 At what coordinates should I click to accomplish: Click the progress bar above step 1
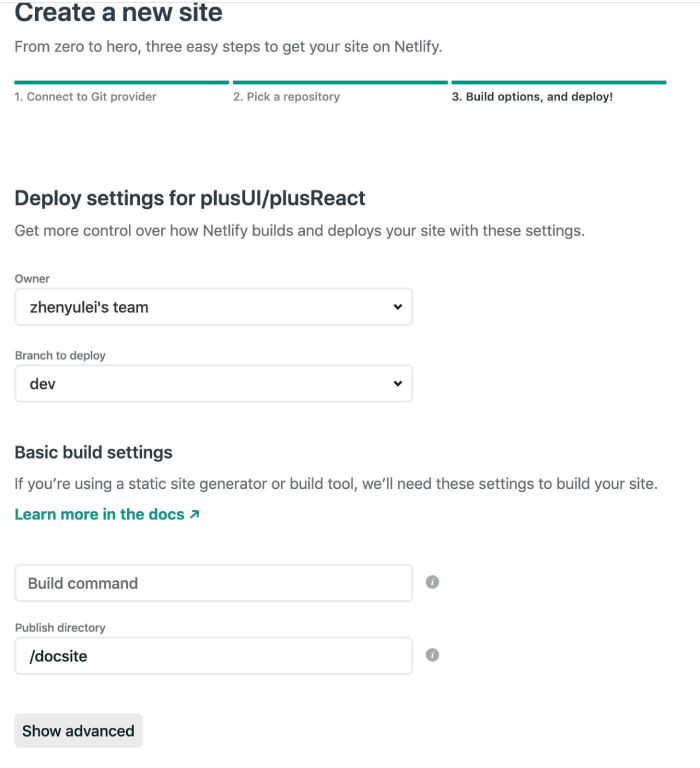(121, 82)
